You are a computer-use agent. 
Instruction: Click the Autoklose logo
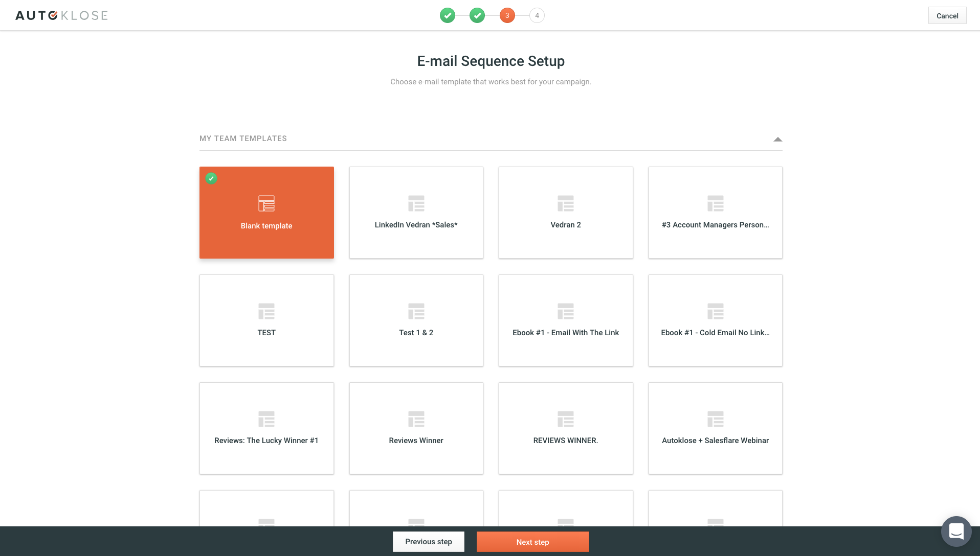click(61, 15)
